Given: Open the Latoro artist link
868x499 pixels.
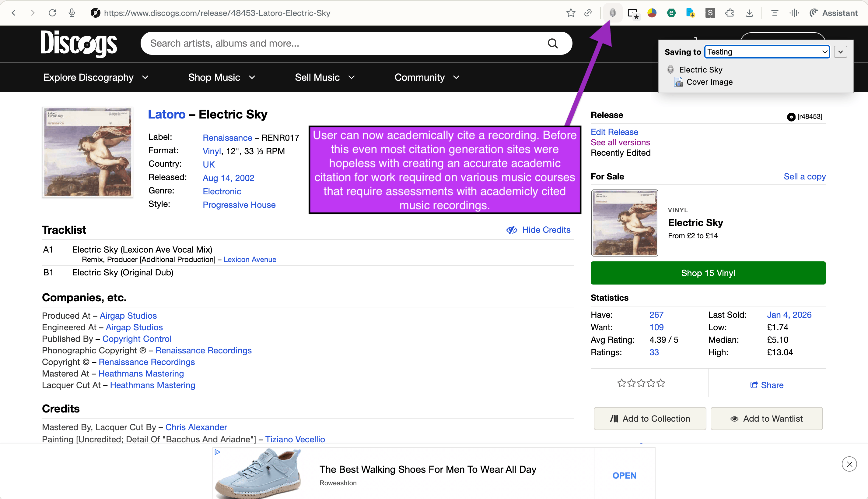Looking at the screenshot, I should point(166,114).
